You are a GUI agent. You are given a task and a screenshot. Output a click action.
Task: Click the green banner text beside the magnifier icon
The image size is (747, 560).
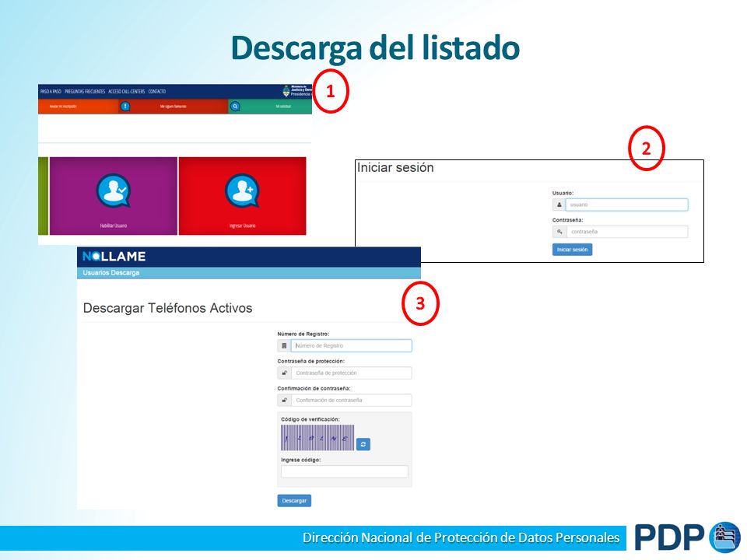click(283, 107)
